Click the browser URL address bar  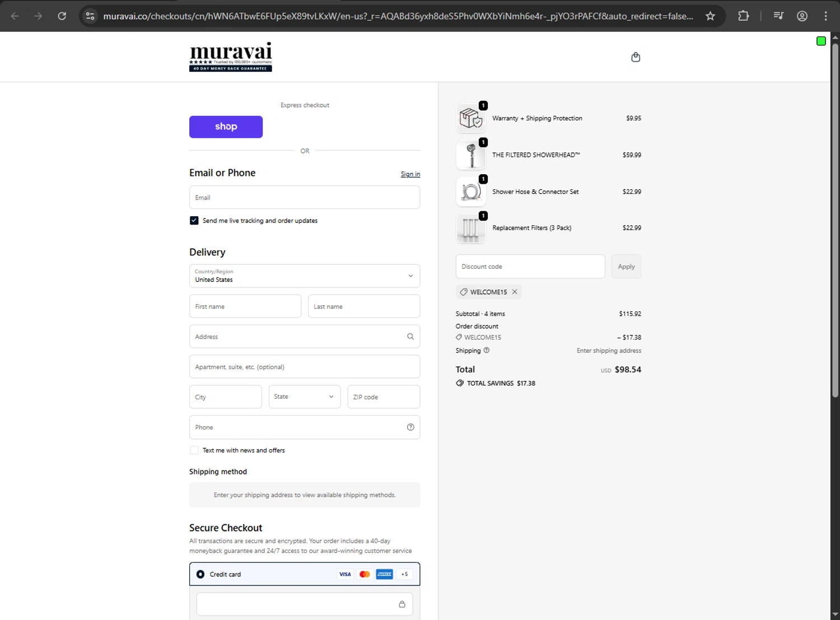pos(398,16)
